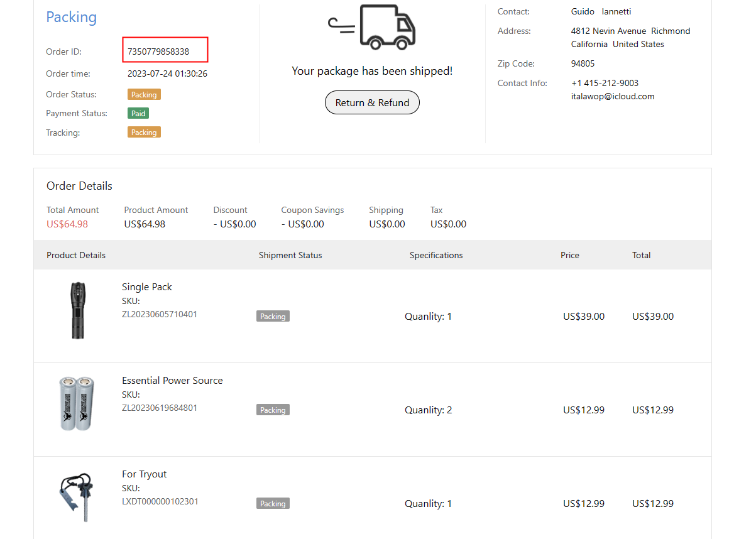Viewport: 756px width, 539px height.
Task: Click the Single Pack product name
Action: click(146, 287)
